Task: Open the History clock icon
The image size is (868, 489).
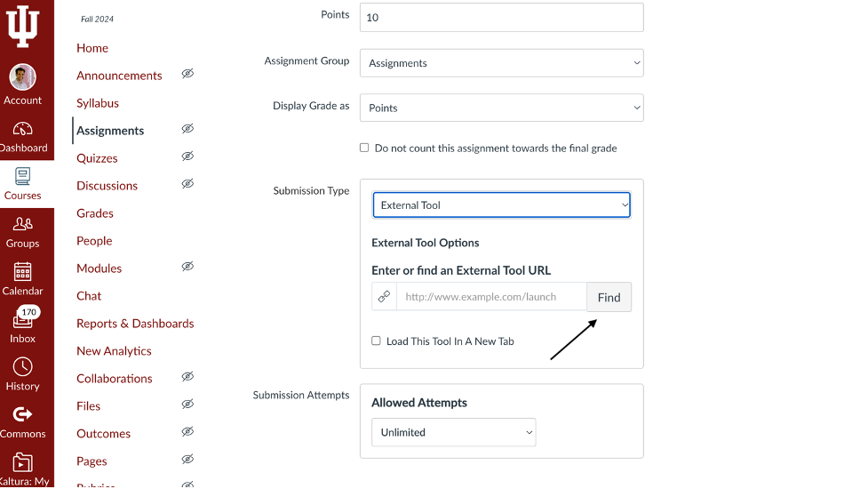Action: 23,367
